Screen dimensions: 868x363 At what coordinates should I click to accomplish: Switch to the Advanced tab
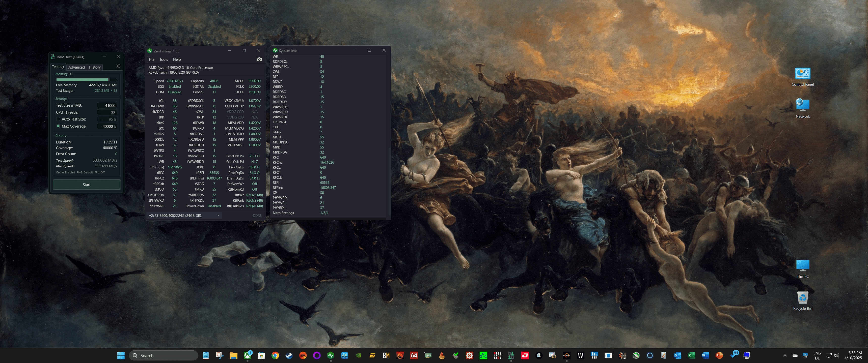(76, 67)
